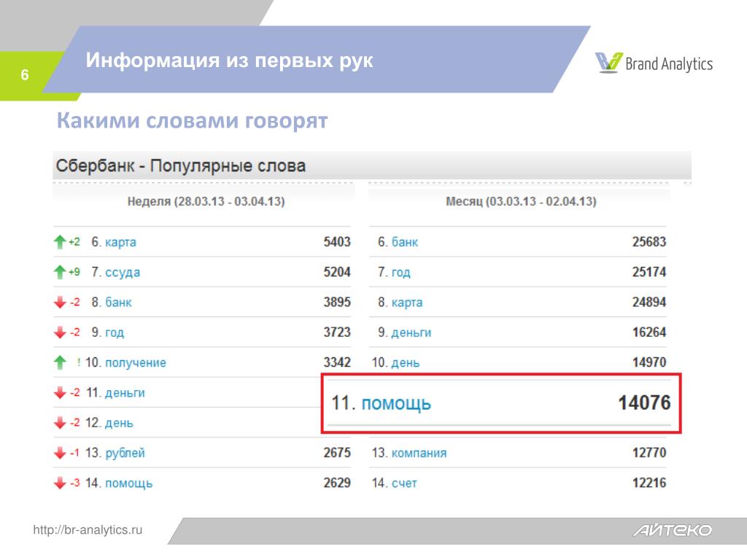Open the word рублей in week column

click(x=125, y=453)
